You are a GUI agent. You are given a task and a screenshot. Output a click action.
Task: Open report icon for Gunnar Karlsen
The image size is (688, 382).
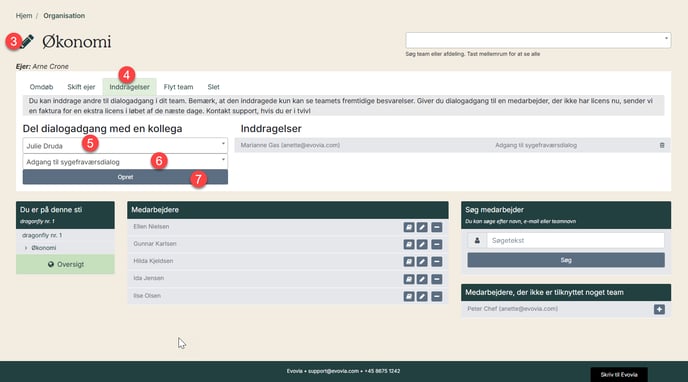pos(408,244)
